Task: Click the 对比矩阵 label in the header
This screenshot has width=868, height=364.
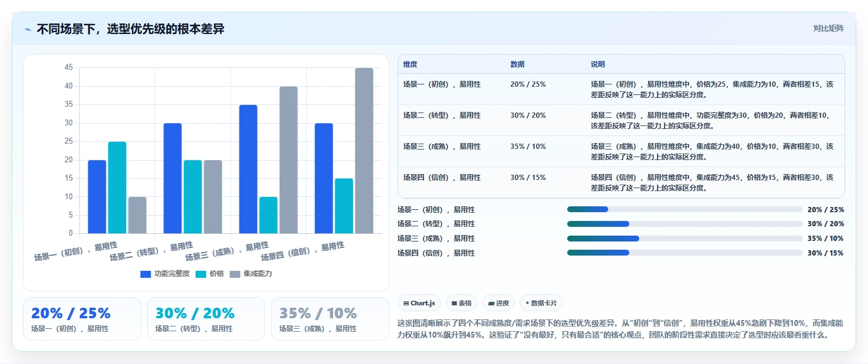Action: [829, 29]
